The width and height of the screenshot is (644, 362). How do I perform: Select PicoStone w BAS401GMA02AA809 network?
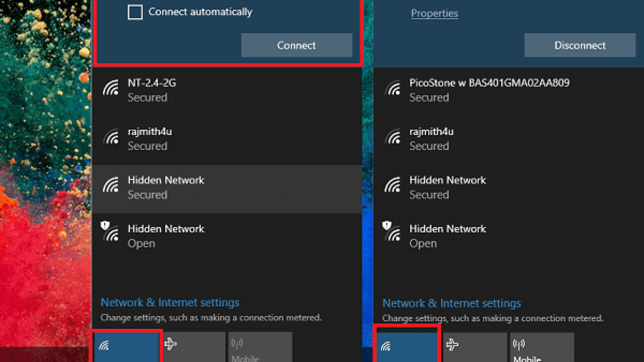coord(509,90)
